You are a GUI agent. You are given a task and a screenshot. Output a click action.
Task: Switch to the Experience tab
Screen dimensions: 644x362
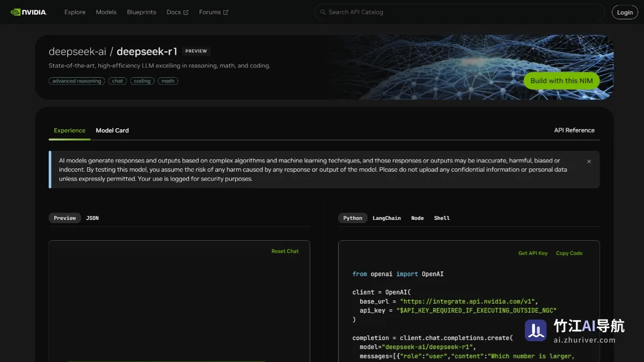pos(70,130)
